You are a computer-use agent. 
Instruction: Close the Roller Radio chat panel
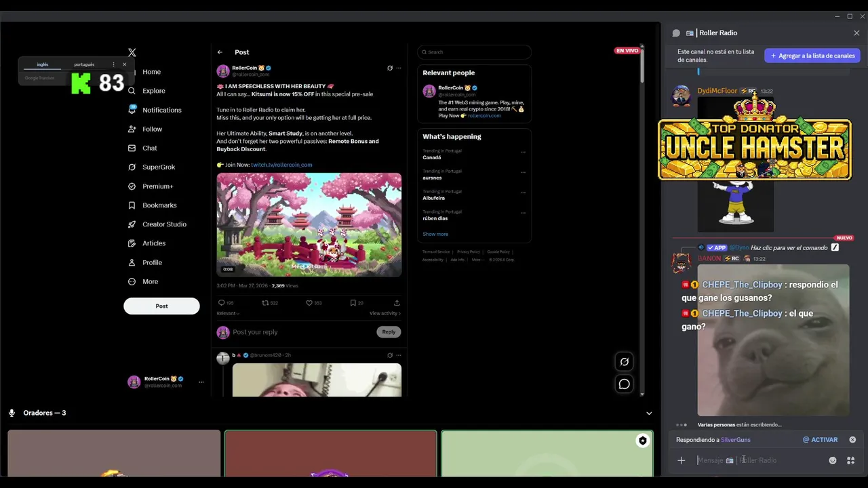856,33
